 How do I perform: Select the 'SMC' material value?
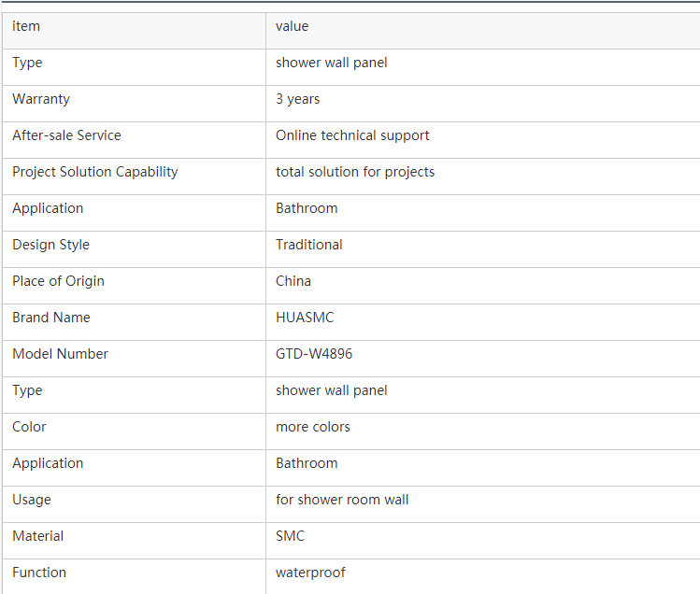(290, 536)
